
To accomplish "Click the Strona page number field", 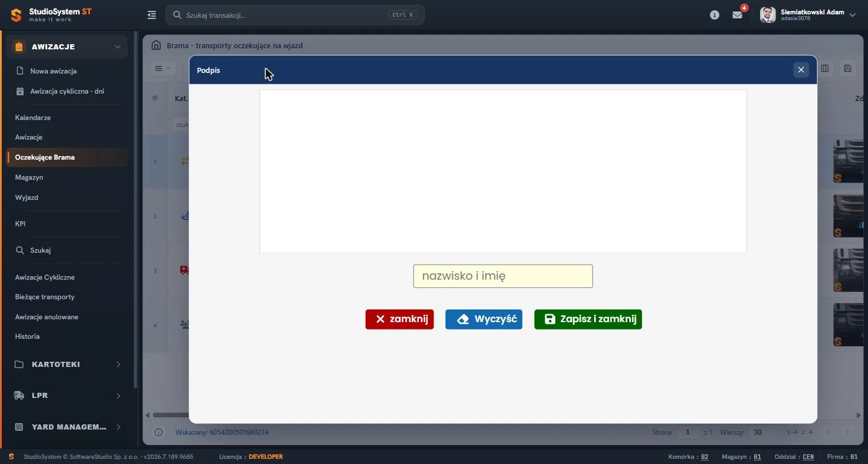I will 688,432.
